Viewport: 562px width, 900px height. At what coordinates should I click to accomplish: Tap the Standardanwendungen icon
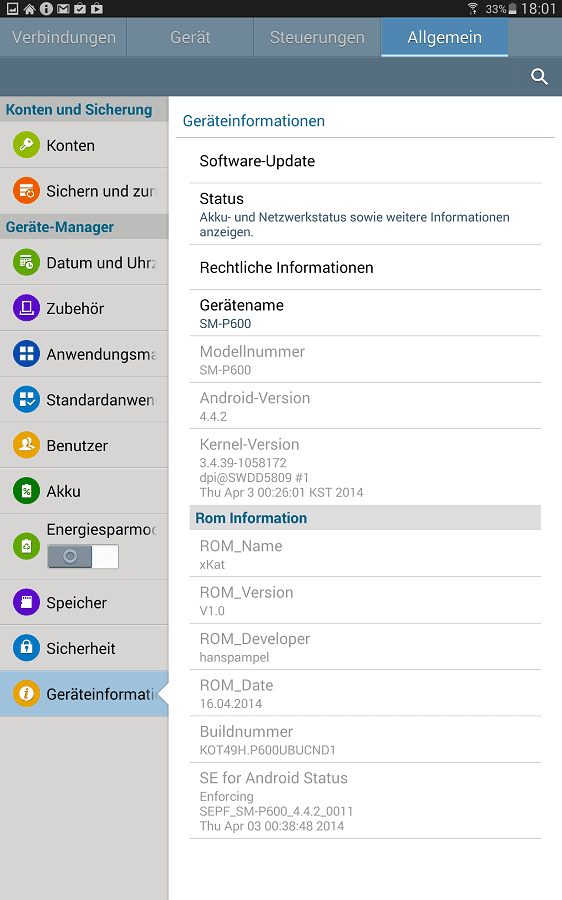26,399
